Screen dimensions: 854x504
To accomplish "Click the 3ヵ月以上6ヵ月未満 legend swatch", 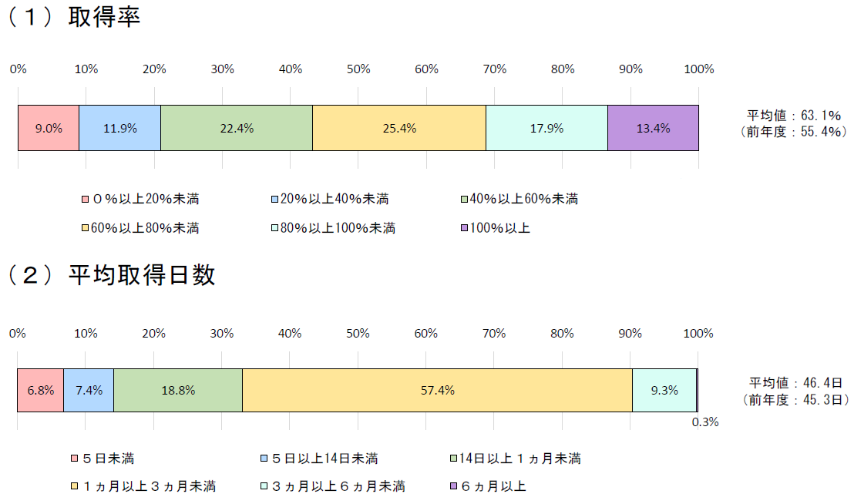I will coord(264,487).
